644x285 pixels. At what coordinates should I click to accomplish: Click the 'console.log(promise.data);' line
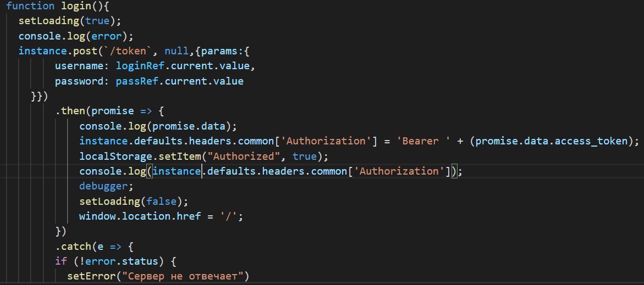coord(158,126)
